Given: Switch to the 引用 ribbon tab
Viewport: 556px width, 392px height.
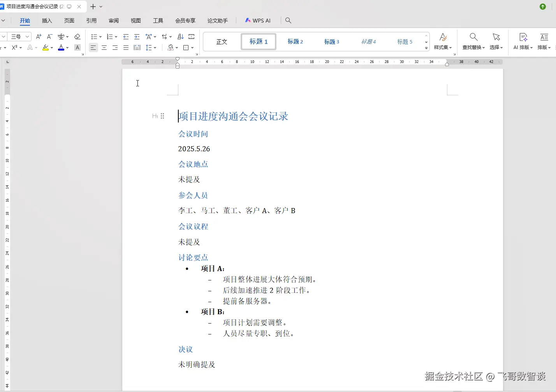Looking at the screenshot, I should 91,21.
